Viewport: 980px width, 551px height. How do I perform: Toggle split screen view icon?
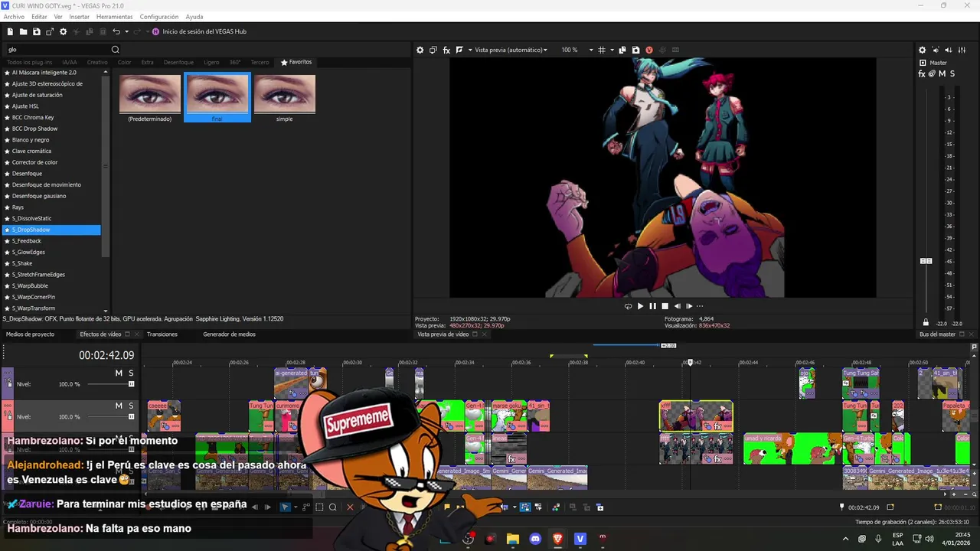pos(459,50)
